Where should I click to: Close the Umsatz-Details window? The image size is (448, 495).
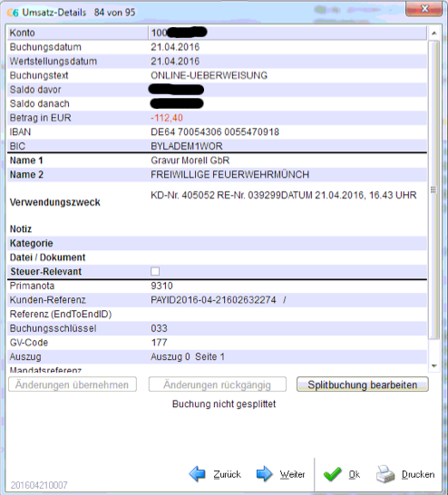pos(424,8)
